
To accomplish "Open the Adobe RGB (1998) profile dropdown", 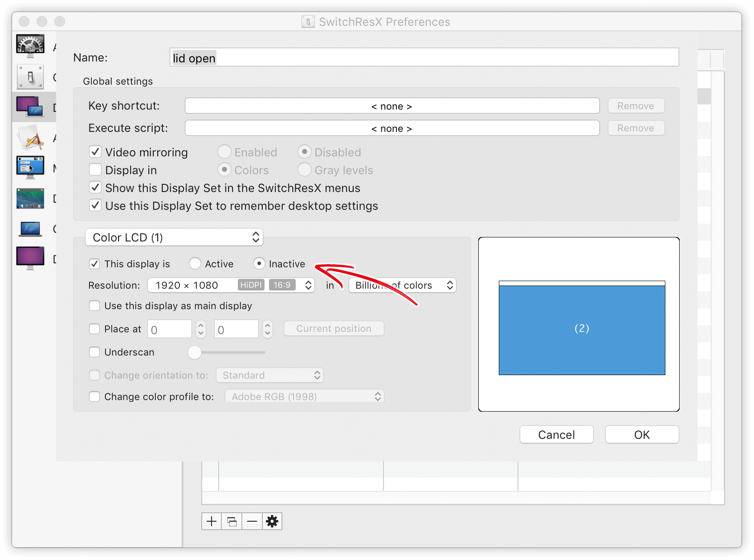I will coord(305,396).
